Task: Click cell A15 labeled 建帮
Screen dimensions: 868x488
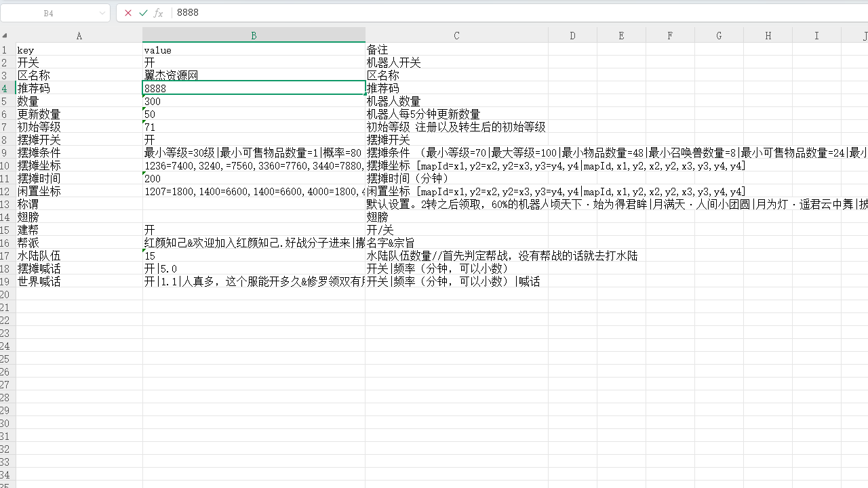Action: tap(79, 230)
